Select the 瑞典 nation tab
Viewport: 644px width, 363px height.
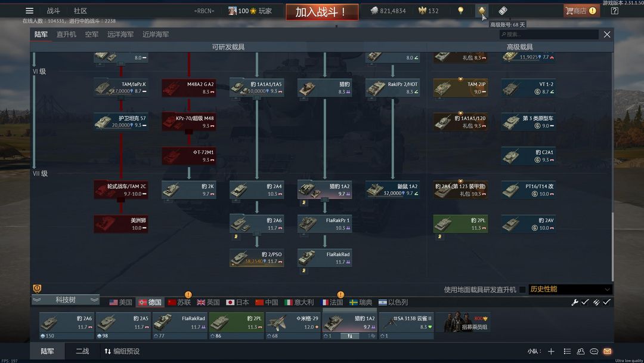(361, 302)
